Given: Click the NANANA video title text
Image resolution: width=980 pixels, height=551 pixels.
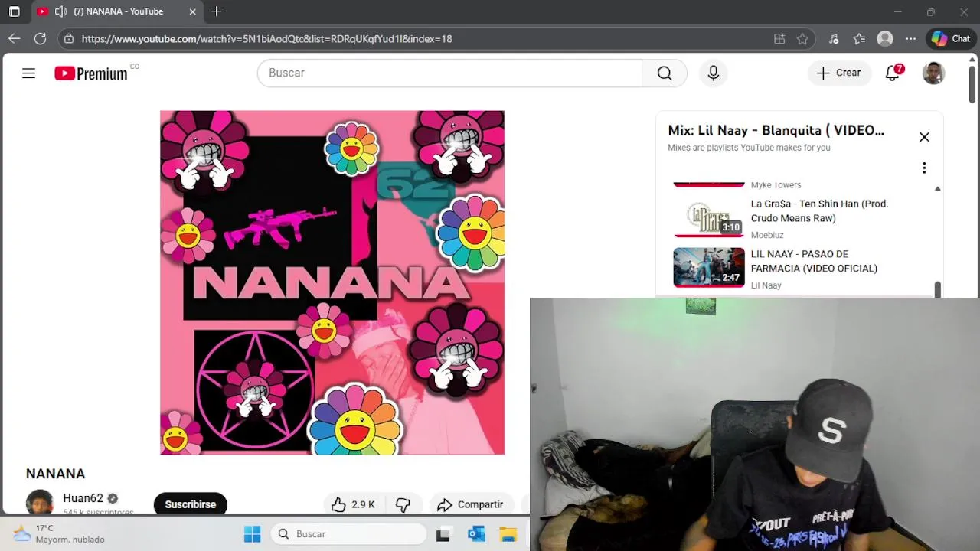Looking at the screenshot, I should [55, 474].
